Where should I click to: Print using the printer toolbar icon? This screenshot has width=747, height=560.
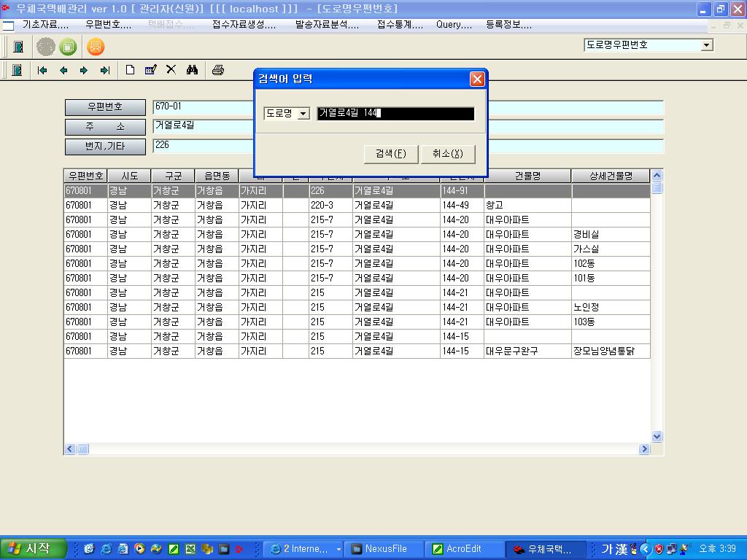pyautogui.click(x=217, y=70)
